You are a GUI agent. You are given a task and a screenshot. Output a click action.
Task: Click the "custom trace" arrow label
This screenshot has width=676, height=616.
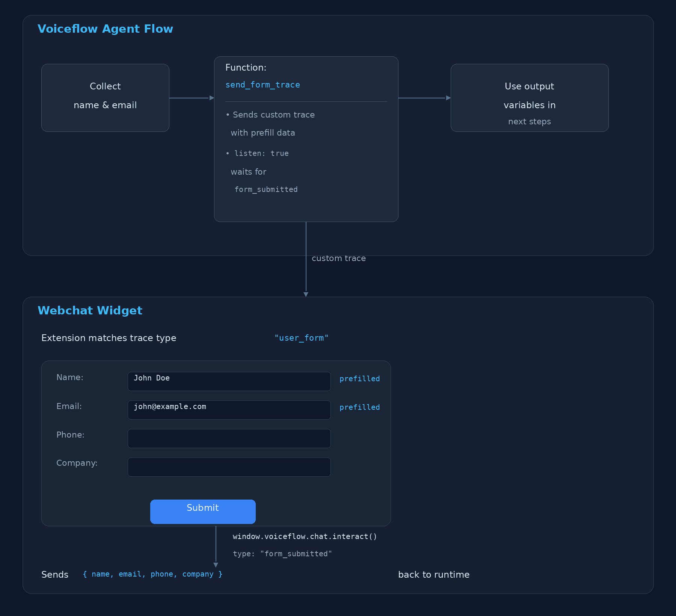339,258
